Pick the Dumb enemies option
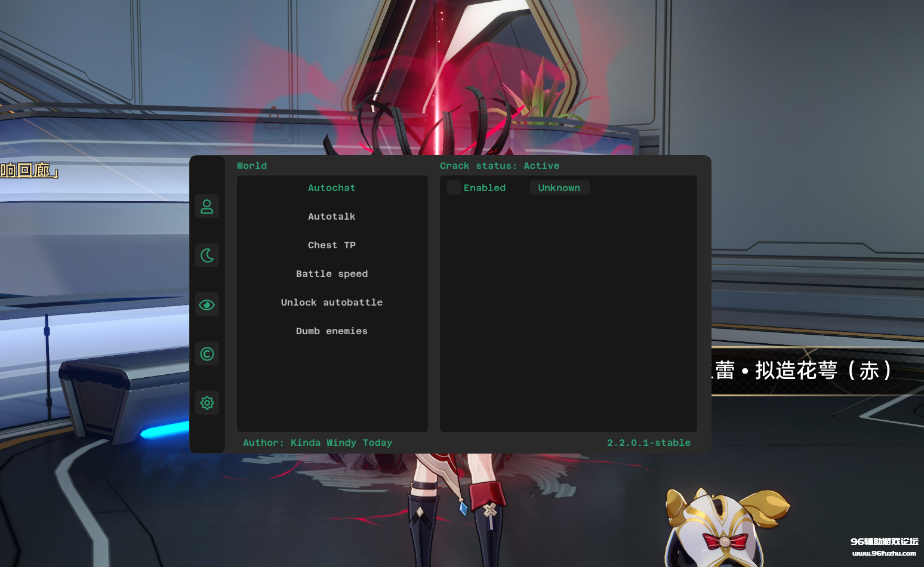 332,331
